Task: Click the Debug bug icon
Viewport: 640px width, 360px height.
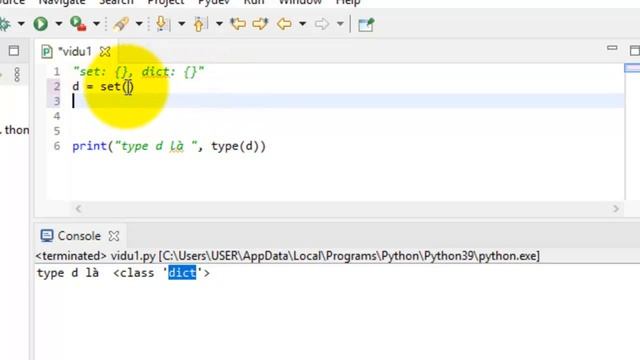Action: pyautogui.click(x=5, y=24)
